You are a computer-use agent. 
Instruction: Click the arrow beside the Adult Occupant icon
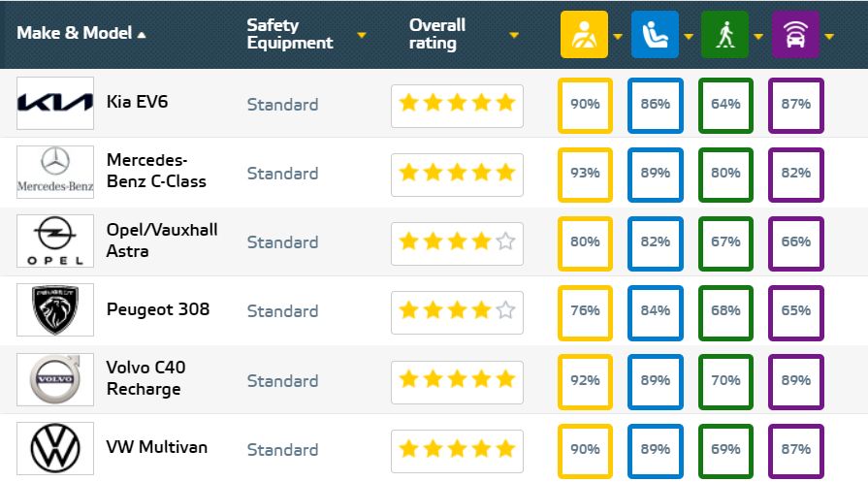coord(617,37)
